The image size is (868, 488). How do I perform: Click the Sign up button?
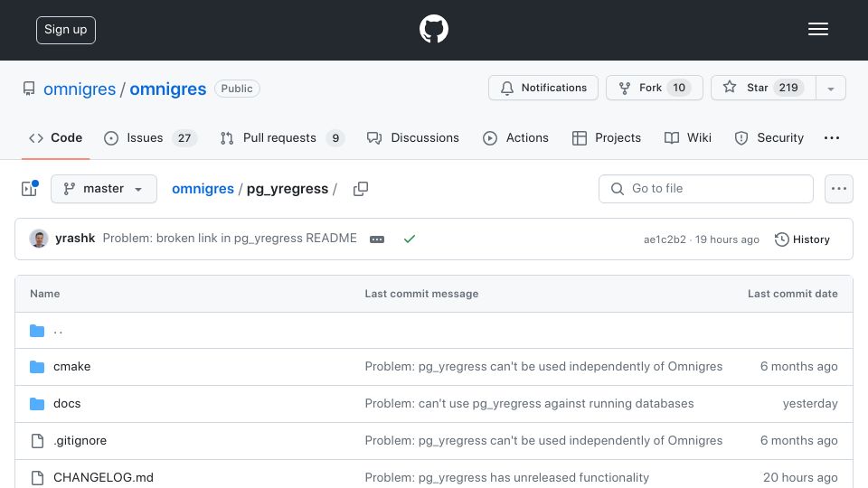(66, 30)
